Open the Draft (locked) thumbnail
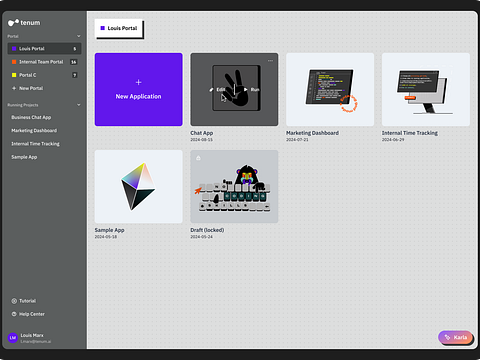The width and height of the screenshot is (480, 360). point(234,186)
